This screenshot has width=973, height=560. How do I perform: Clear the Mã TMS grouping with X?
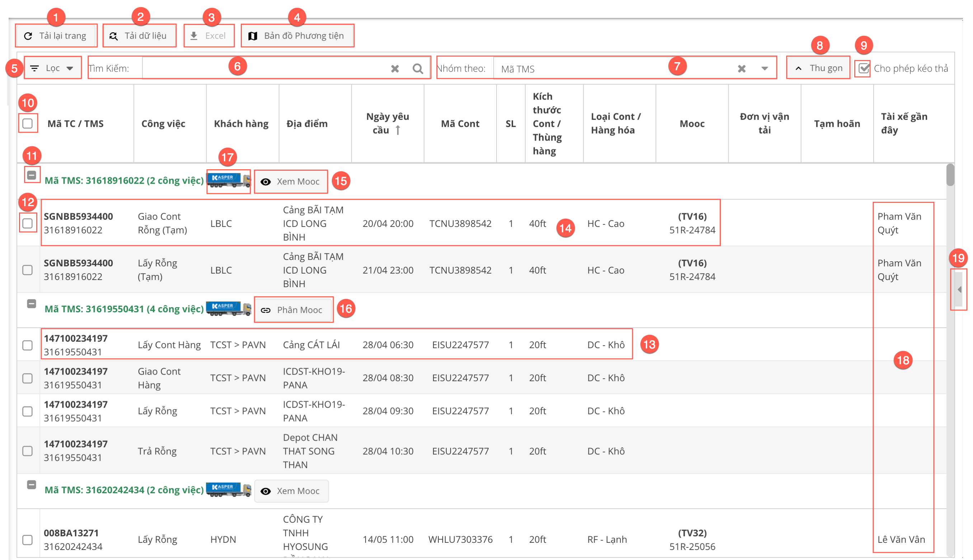coord(742,68)
